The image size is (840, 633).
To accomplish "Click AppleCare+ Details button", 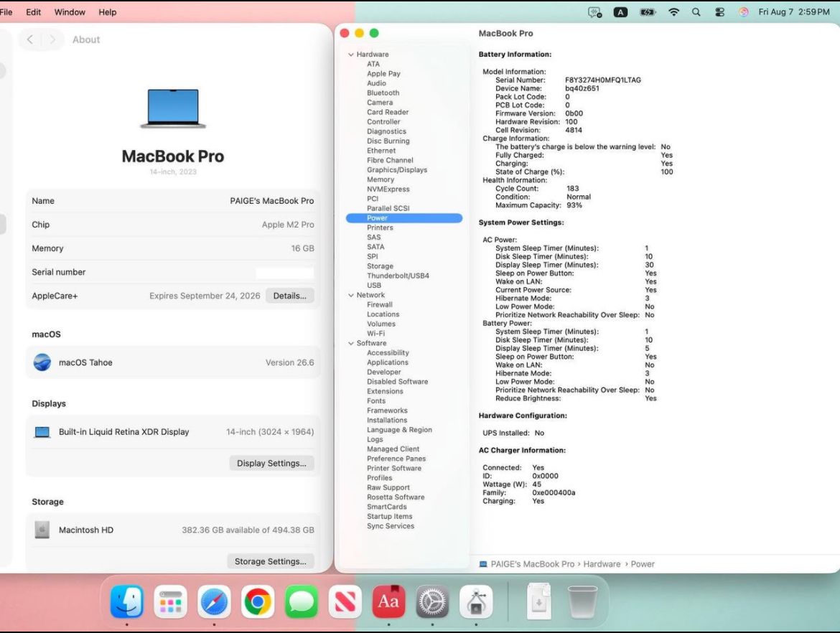I will point(290,296).
